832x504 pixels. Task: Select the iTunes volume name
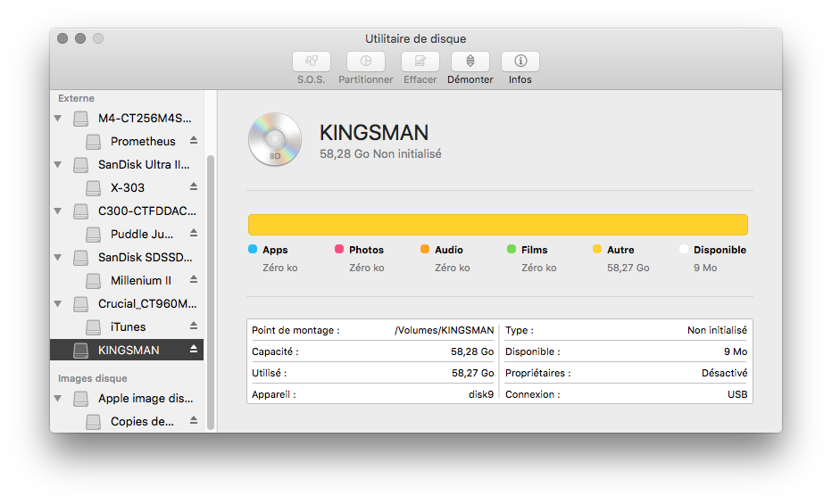point(128,327)
